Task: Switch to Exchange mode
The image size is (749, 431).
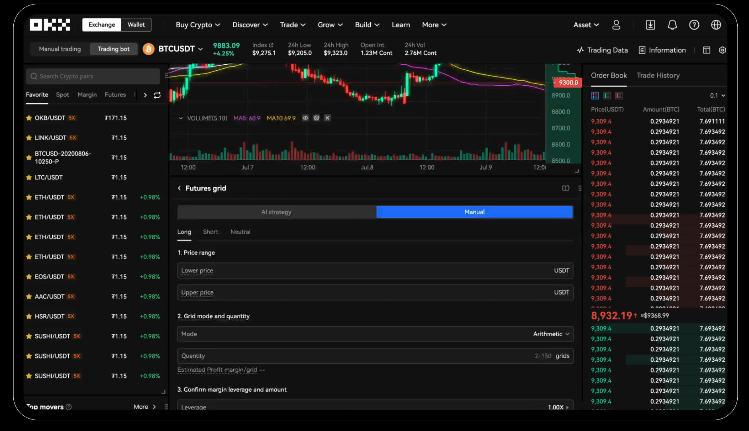Action: point(102,25)
